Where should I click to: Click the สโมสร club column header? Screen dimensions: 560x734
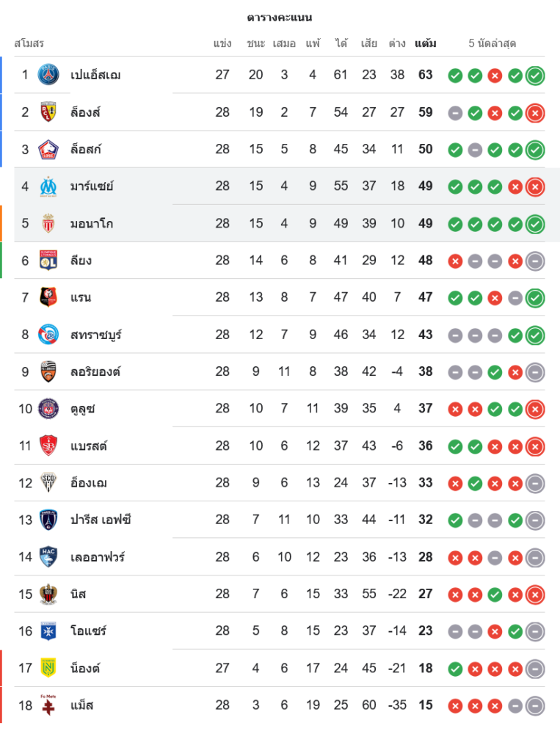(x=29, y=43)
